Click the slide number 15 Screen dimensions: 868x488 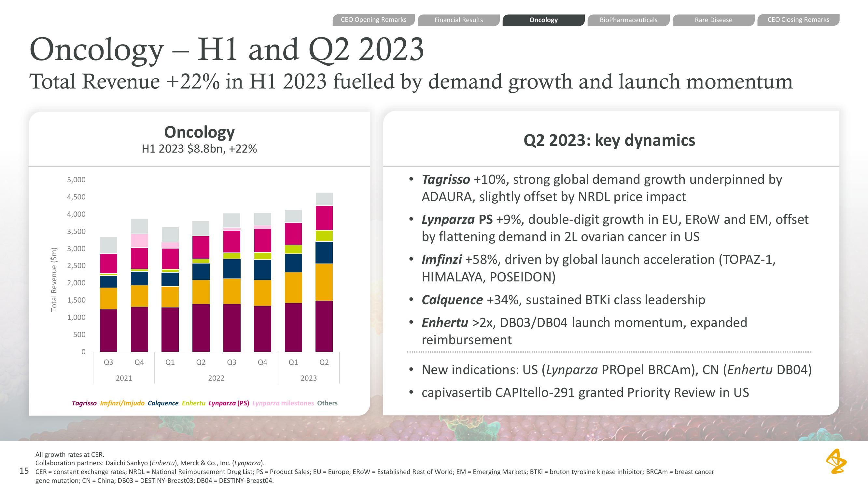(x=24, y=471)
